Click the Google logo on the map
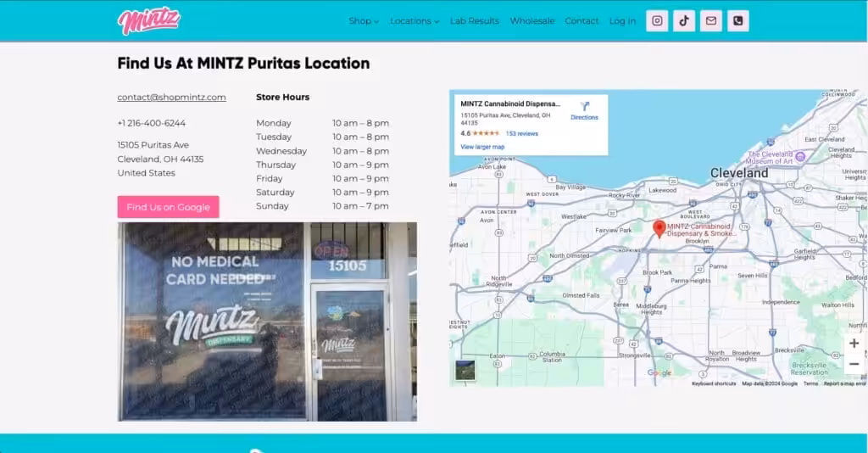Image resolution: width=868 pixels, height=453 pixels. pyautogui.click(x=659, y=372)
